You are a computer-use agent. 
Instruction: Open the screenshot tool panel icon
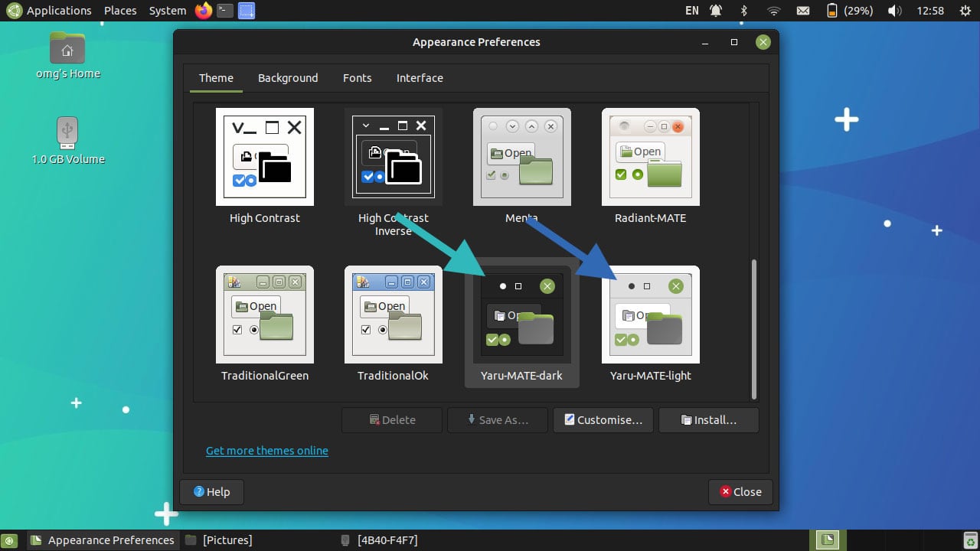(x=246, y=11)
